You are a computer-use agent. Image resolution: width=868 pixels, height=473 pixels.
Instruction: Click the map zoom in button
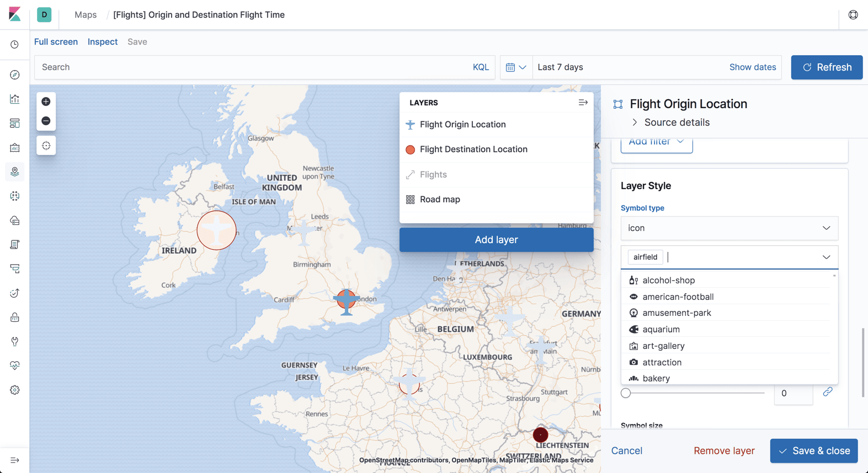[46, 101]
